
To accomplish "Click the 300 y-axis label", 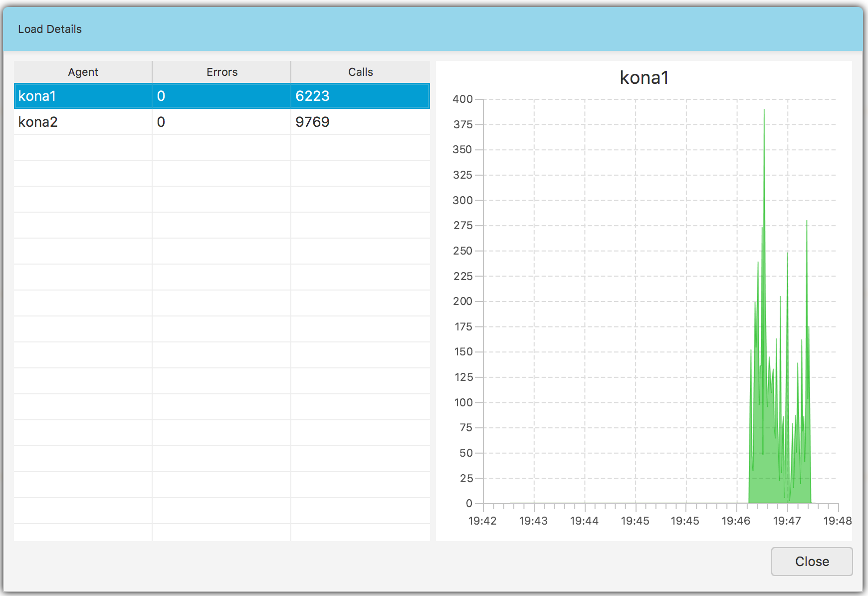I will tap(462, 200).
